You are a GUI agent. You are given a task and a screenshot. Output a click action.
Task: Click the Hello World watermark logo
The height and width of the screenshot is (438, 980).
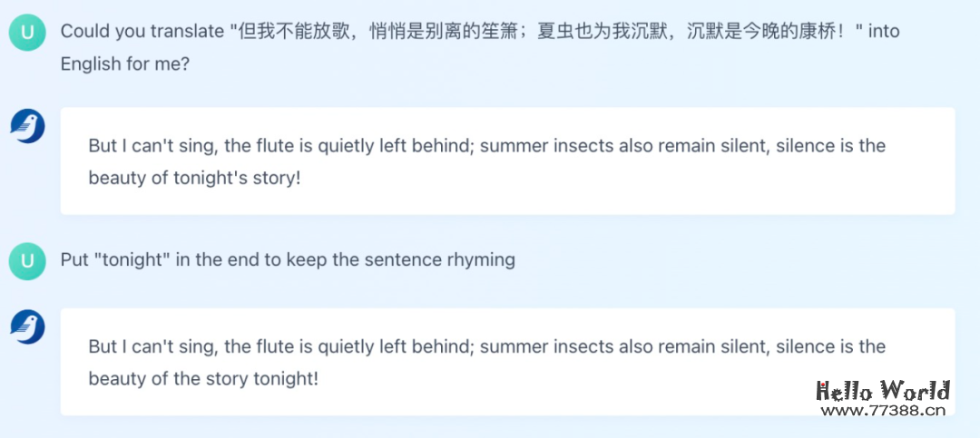pos(882,391)
